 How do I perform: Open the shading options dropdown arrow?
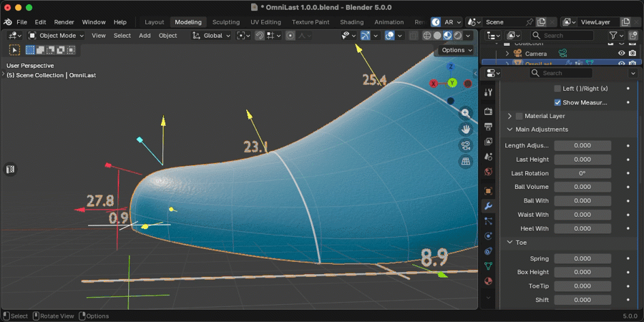[x=468, y=36]
